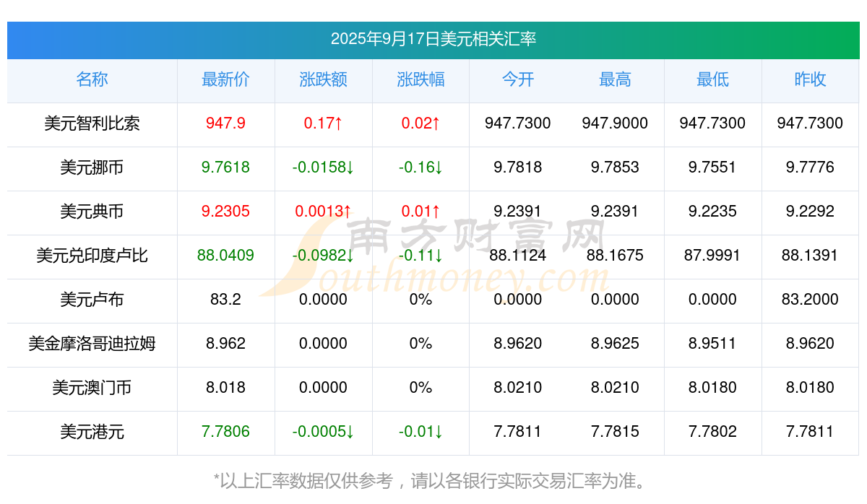Select the 最低 value 8.9511
The height and width of the screenshot is (504, 867).
[x=712, y=344]
